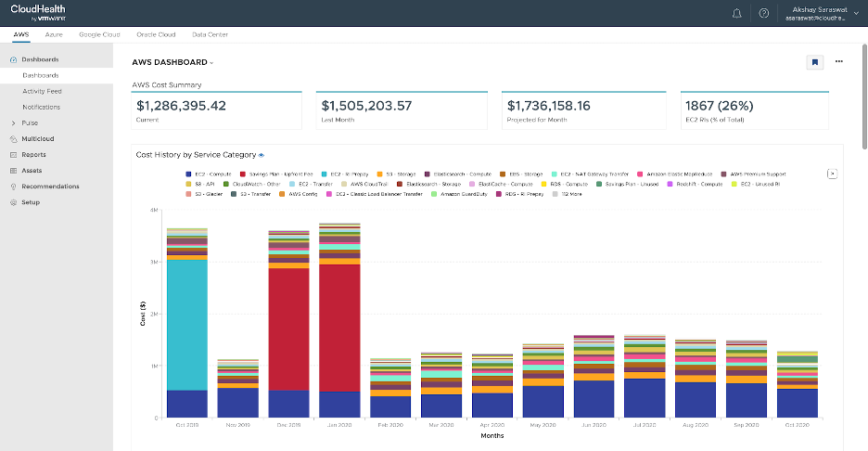The image size is (868, 451).
Task: Toggle EC2 - Classic Load Balancer Transfer entry
Action: click(375, 195)
